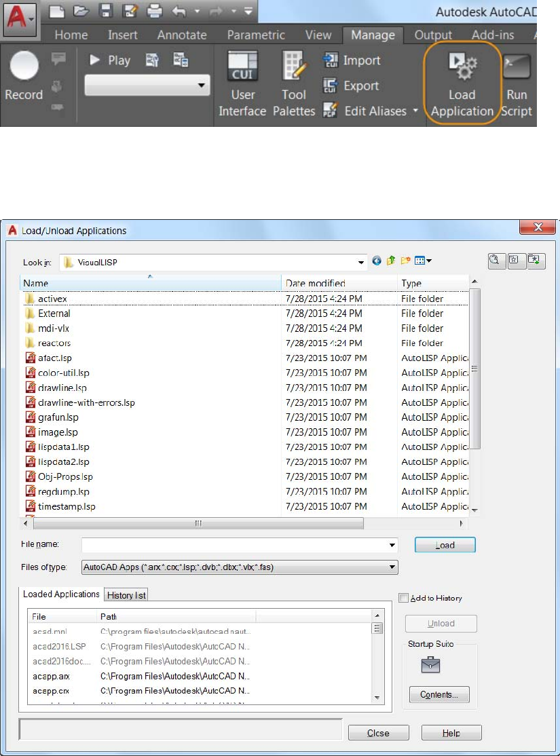Expand the action macro name dropdown
Image resolution: width=560 pixels, height=756 pixels.
[202, 86]
